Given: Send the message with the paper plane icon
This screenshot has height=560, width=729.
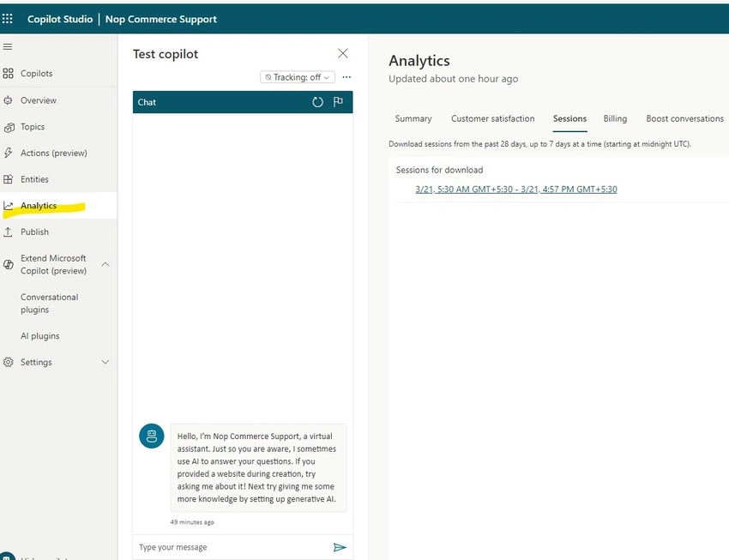Looking at the screenshot, I should point(340,547).
